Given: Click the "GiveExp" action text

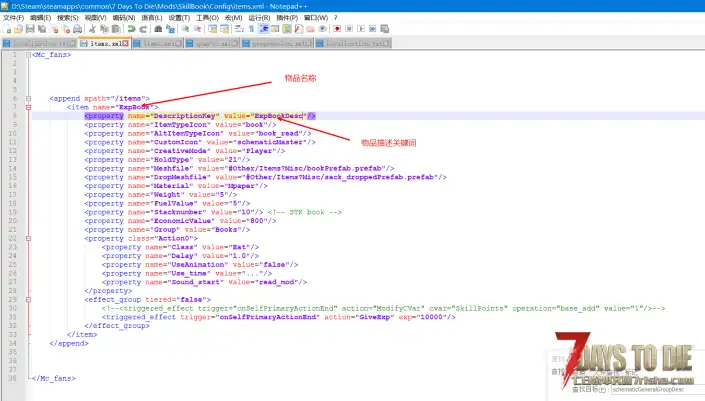Looking at the screenshot, I should tap(376, 317).
